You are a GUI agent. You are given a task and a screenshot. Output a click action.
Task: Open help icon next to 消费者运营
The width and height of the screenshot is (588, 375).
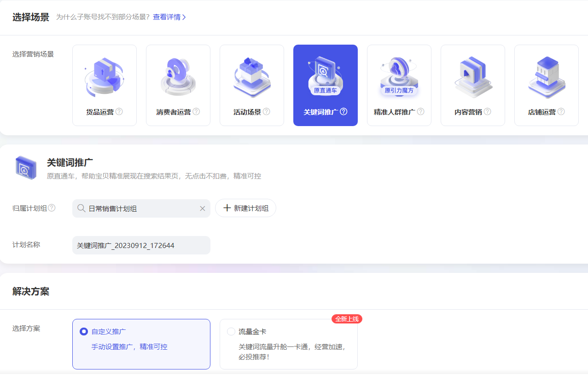pyautogui.click(x=196, y=111)
